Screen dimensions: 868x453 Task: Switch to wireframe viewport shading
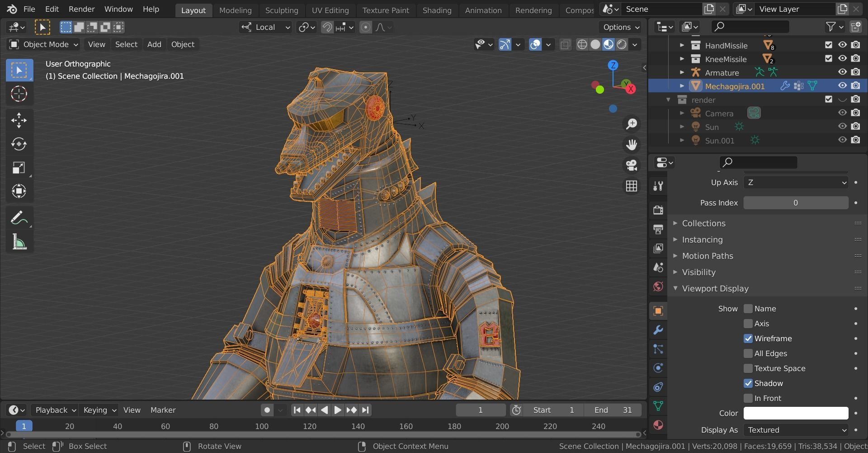(582, 44)
